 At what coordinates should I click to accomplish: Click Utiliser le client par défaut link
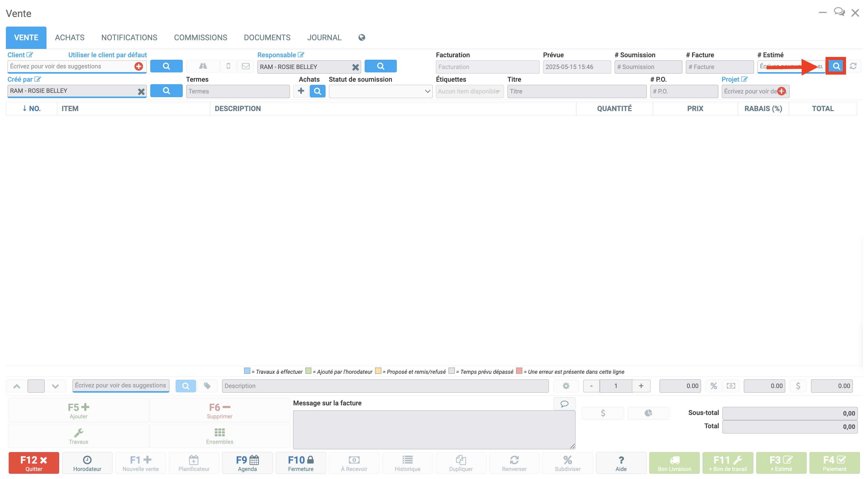(x=107, y=55)
